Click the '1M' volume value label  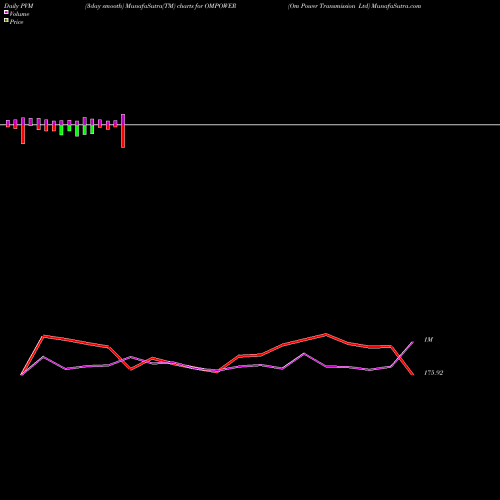tap(428, 340)
